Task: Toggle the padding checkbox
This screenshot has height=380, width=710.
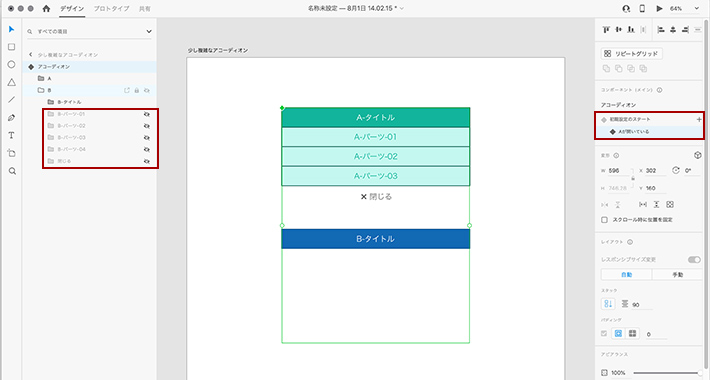Action: 604,334
